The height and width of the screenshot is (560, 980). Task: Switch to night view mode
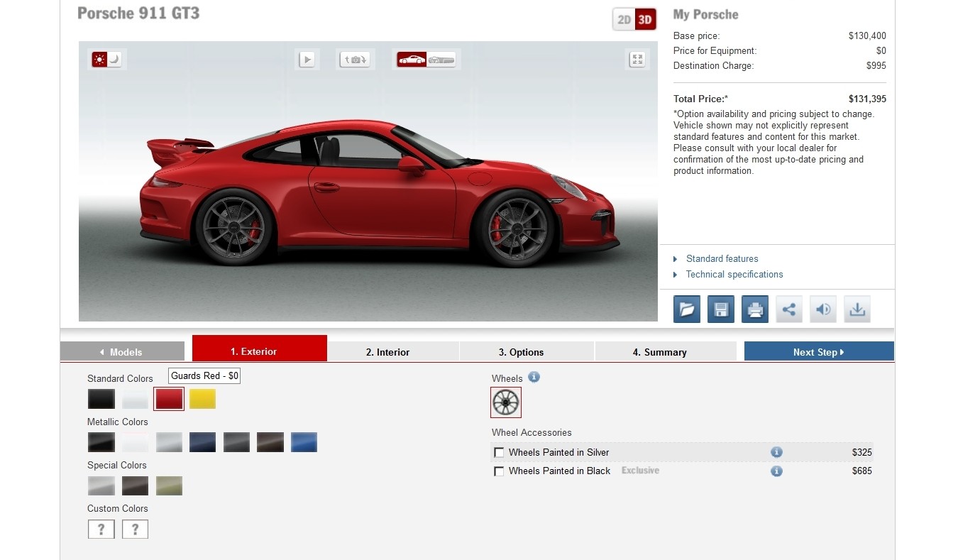pyautogui.click(x=114, y=59)
